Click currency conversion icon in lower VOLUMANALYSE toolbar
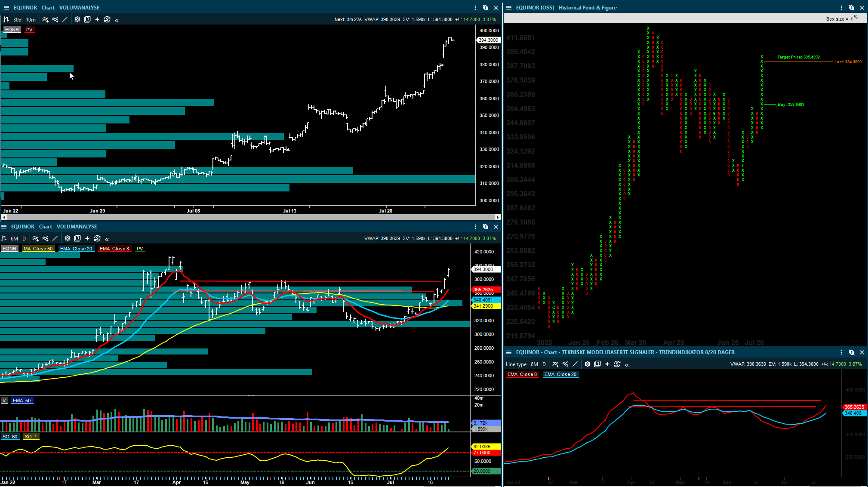The width and height of the screenshot is (868, 487). point(97,238)
